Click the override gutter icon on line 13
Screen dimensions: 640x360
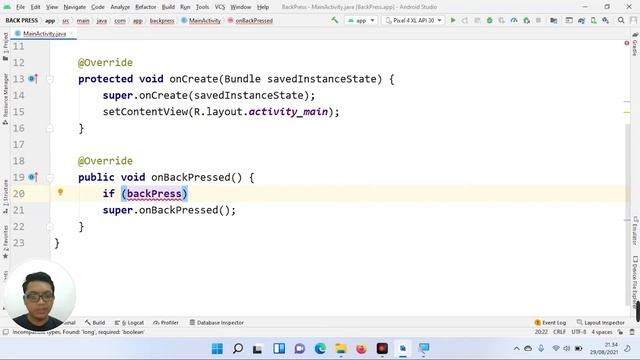tap(33, 78)
